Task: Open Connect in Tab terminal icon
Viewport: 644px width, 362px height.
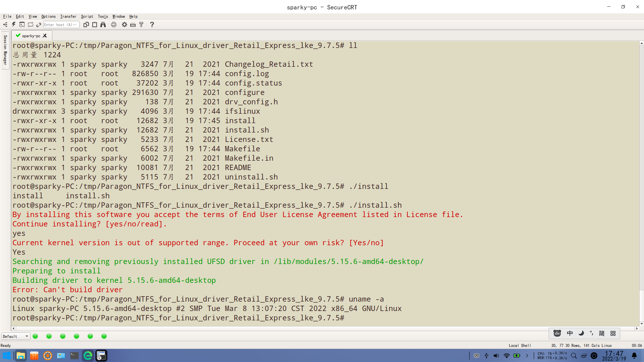Action: pyautogui.click(x=22, y=24)
